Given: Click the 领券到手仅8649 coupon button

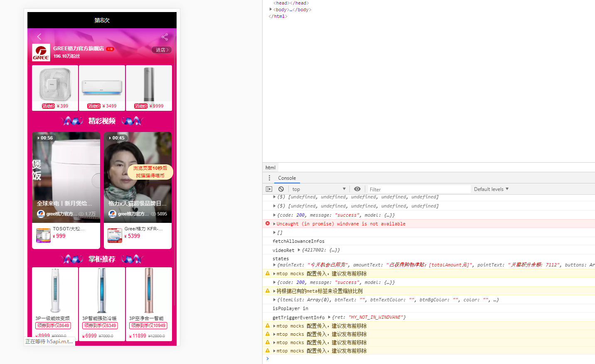Looking at the screenshot, I should point(53,326).
